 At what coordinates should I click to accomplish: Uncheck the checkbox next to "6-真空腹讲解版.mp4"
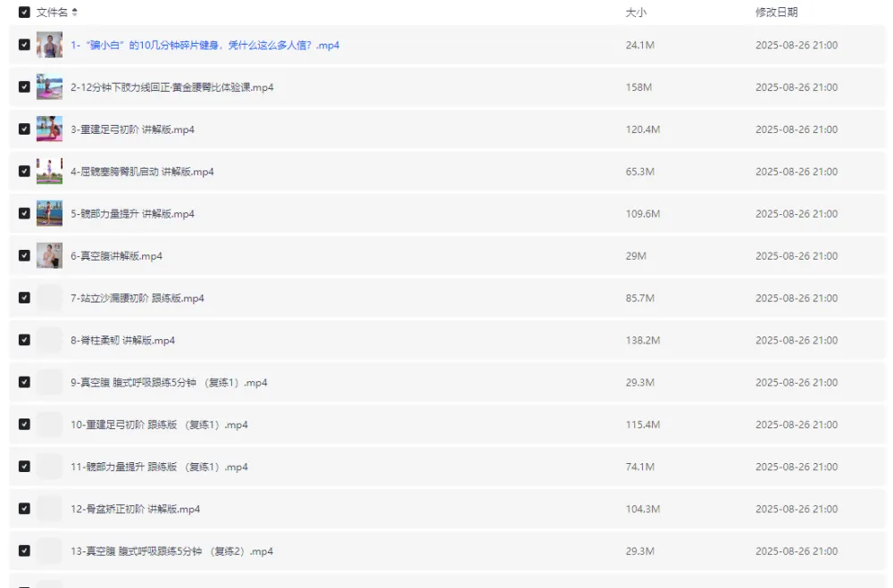pos(24,256)
